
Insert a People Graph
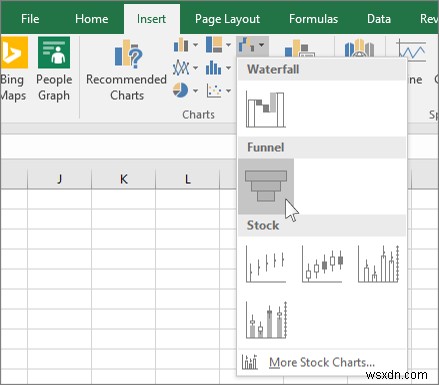[x=54, y=69]
